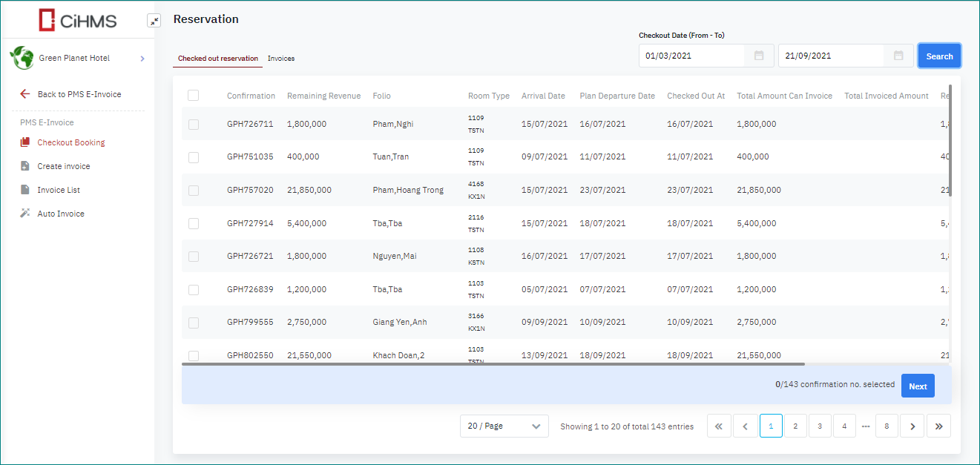The width and height of the screenshot is (980, 465).
Task: Click the Next button
Action: pos(918,386)
